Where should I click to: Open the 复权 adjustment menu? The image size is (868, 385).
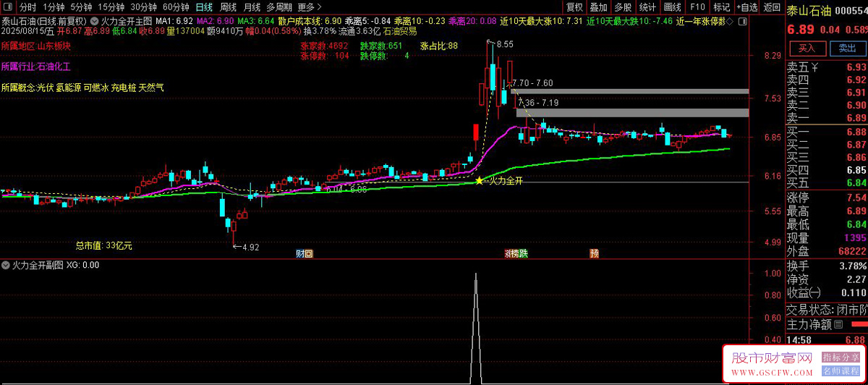[x=574, y=7]
